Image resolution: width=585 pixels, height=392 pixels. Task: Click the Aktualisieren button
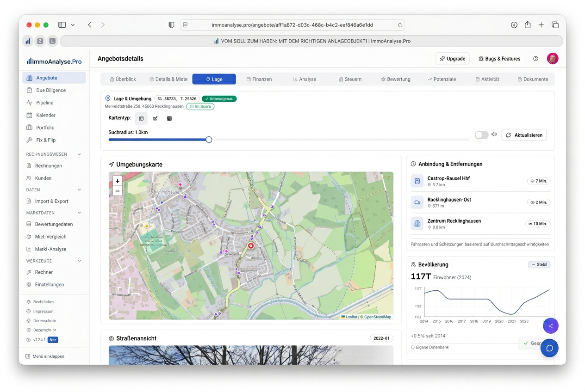click(524, 135)
